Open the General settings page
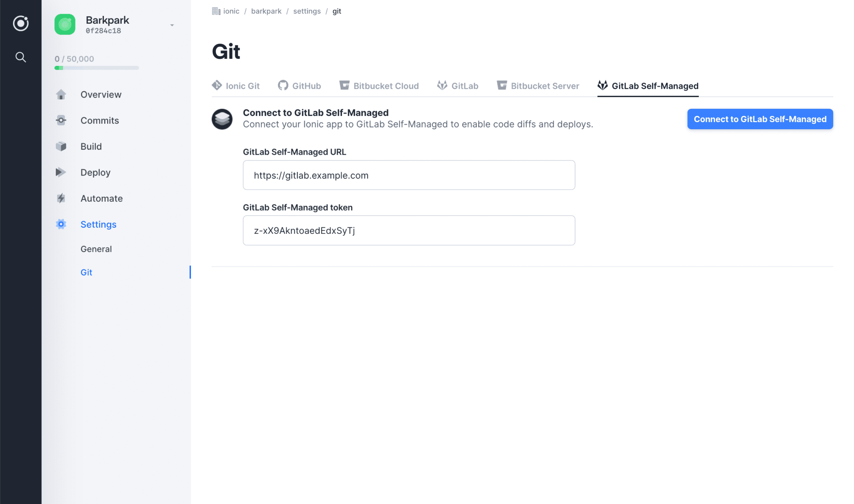Viewport: 854px width, 504px height. tap(96, 249)
